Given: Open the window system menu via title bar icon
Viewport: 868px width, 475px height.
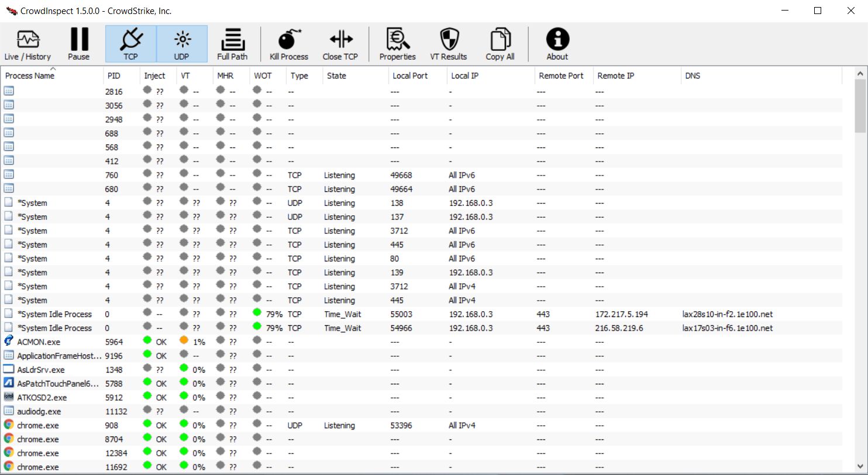Looking at the screenshot, I should (9, 10).
